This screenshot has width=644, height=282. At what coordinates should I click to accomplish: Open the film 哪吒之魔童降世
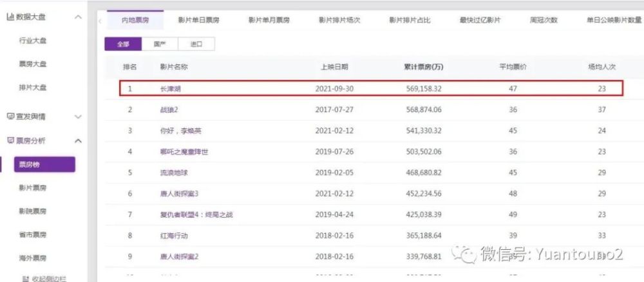click(x=184, y=152)
